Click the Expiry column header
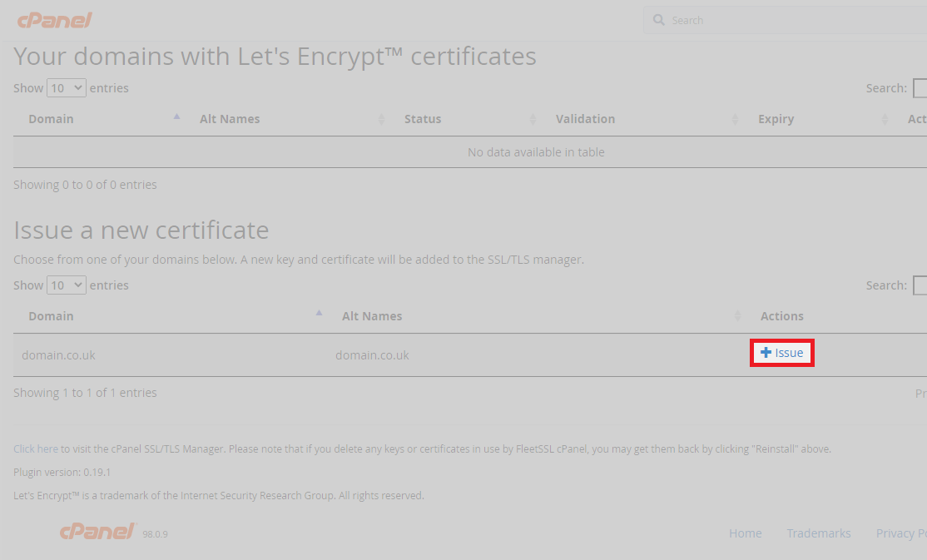The height and width of the screenshot is (560, 927). click(x=776, y=119)
